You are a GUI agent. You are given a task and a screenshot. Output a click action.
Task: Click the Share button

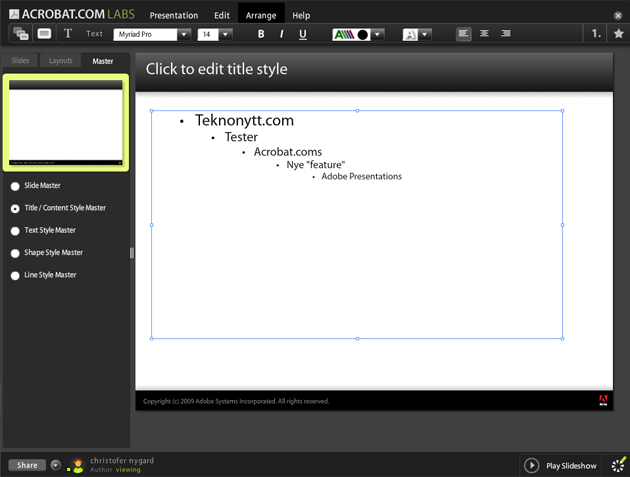click(27, 465)
